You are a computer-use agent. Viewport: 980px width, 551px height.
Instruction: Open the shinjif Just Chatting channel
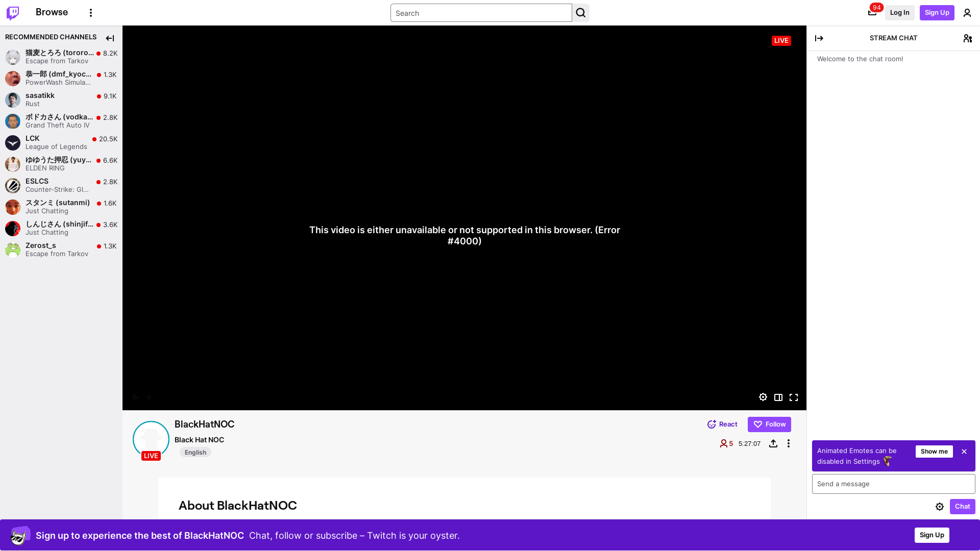point(61,228)
